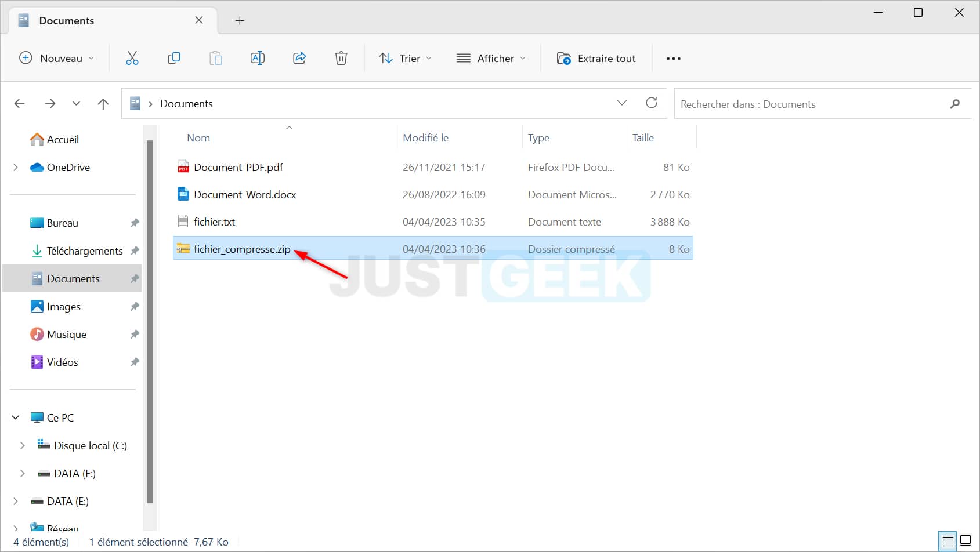Screen dimensions: 980x552
Task: Click the Word document file icon
Action: 183,194
